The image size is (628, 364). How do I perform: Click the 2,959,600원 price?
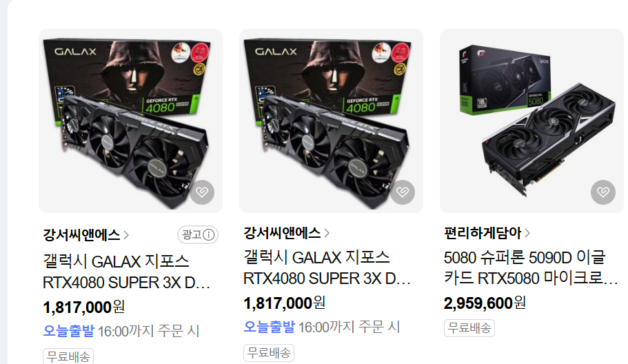485,303
